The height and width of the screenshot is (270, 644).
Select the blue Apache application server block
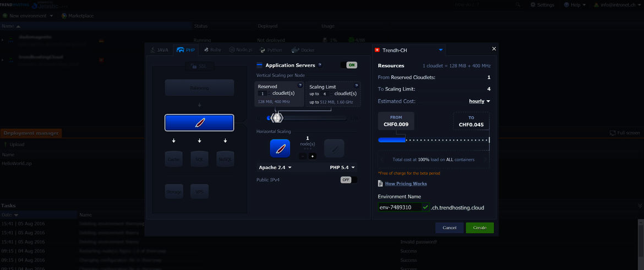[200, 122]
